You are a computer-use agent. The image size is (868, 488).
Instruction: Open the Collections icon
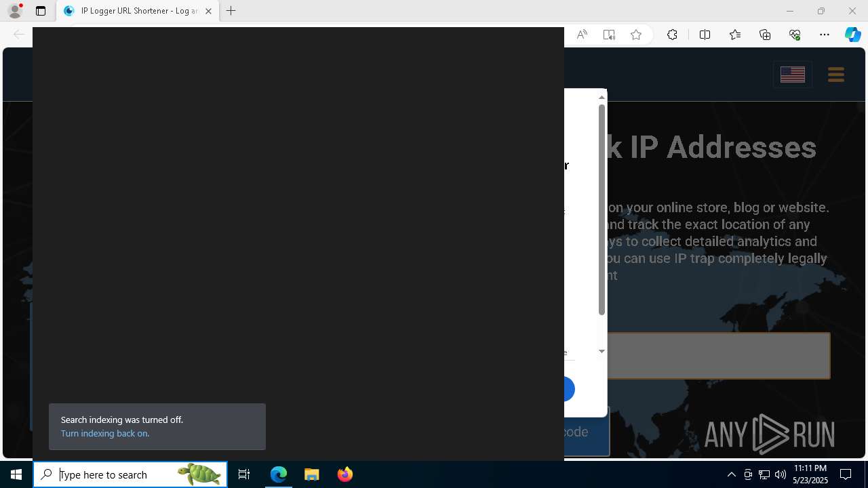click(x=765, y=35)
